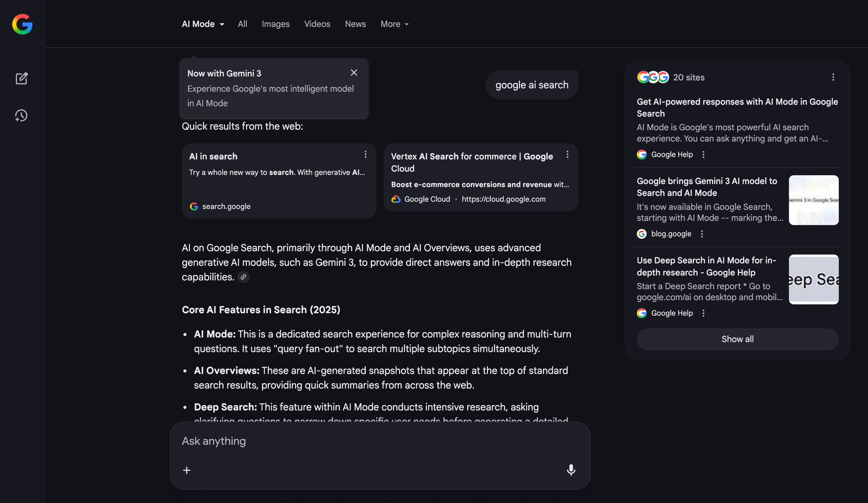Open Get AI-powered responses with AI Mode link
The height and width of the screenshot is (503, 868).
click(x=737, y=108)
